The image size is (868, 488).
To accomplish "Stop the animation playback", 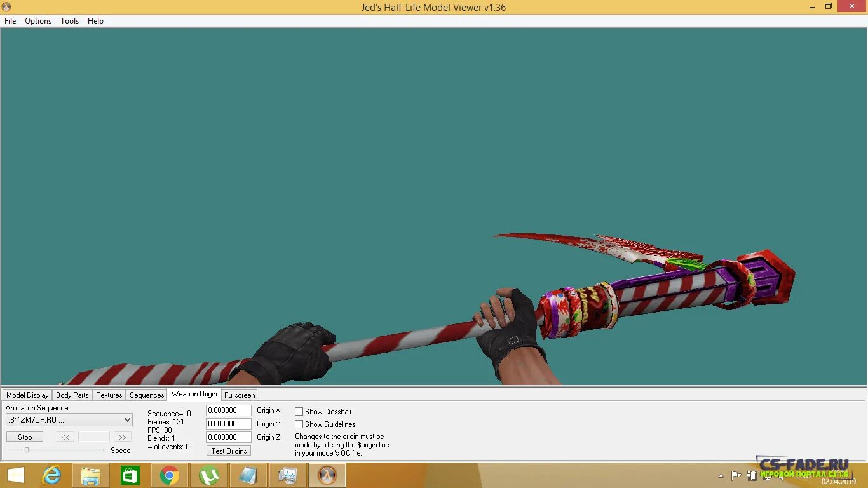I will pyautogui.click(x=25, y=437).
